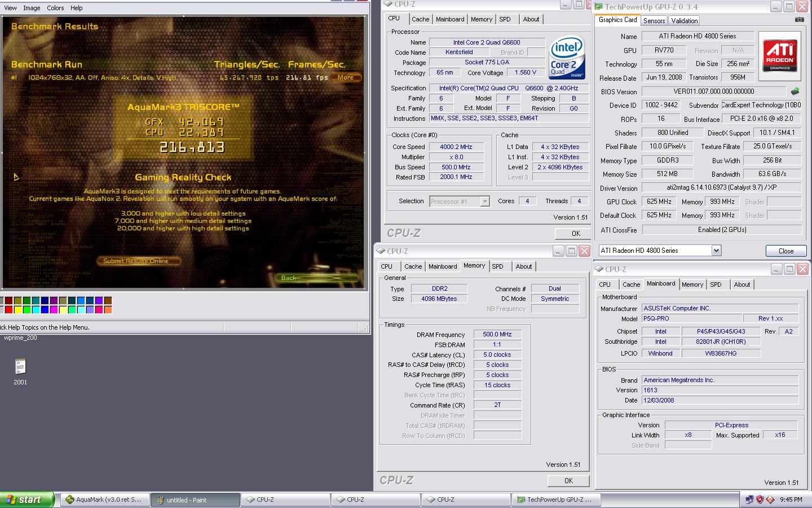The image size is (812, 508).
Task: Open Cache tab in top CPU-Z window
Action: pos(421,19)
